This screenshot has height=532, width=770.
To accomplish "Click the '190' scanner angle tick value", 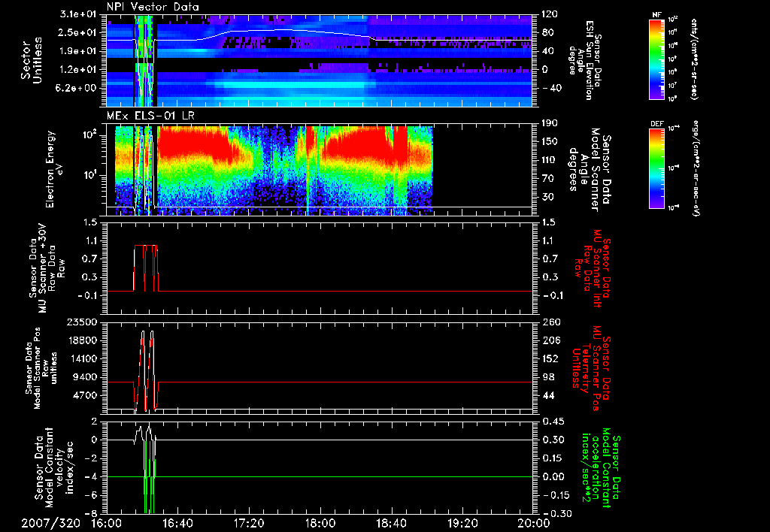I will (x=550, y=123).
